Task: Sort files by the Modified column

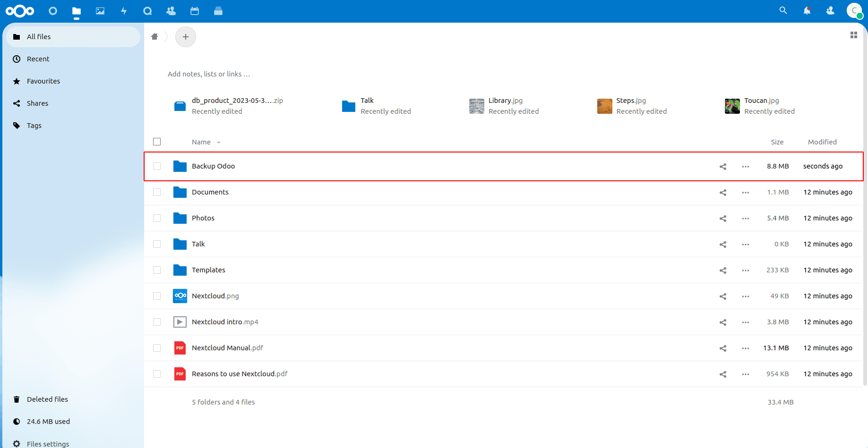Action: [822, 142]
